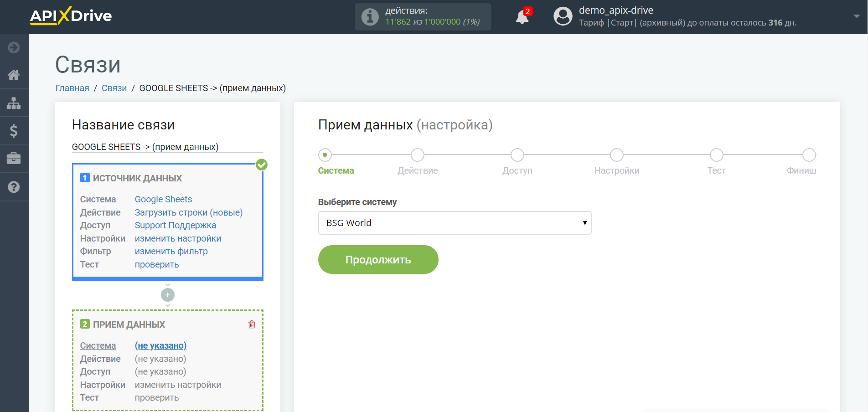Viewport: 868px width, 412px height.
Task: Click the demo_apix-drive username
Action: pos(616,10)
